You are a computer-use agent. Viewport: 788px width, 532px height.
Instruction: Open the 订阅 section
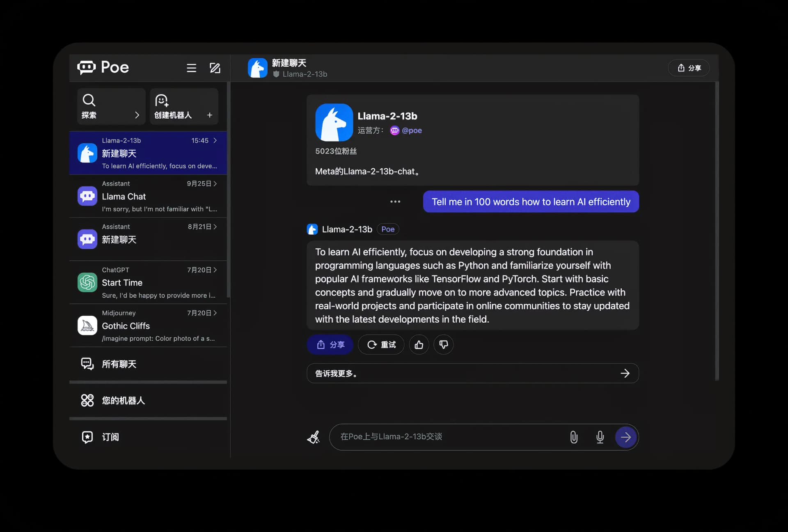click(x=148, y=437)
